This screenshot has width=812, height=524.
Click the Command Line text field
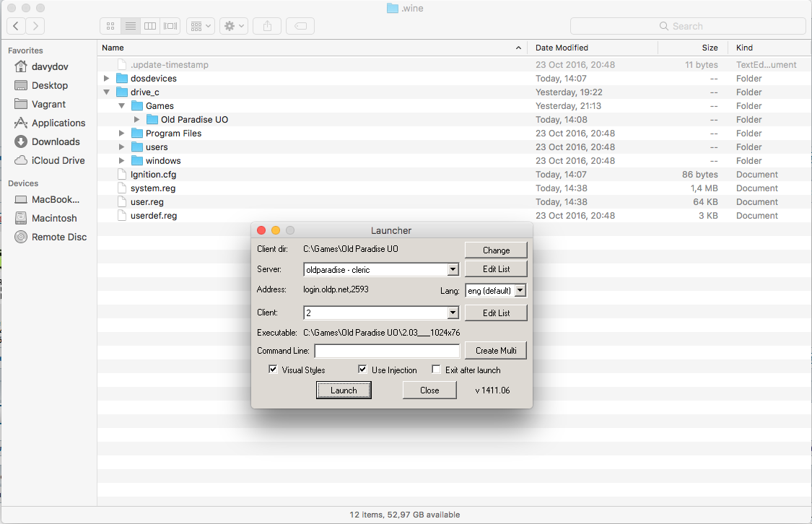(x=387, y=351)
